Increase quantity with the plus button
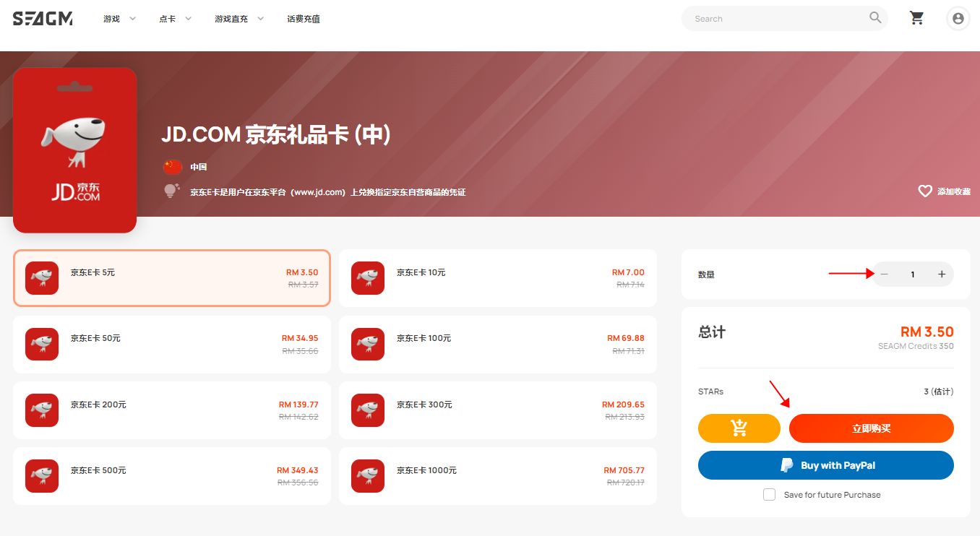 tap(942, 275)
